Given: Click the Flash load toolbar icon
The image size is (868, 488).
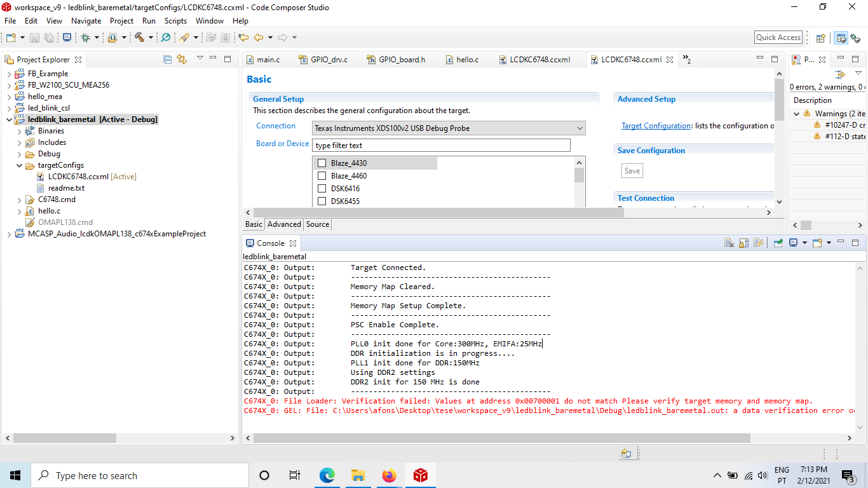Looking at the screenshot, I should click(x=112, y=37).
